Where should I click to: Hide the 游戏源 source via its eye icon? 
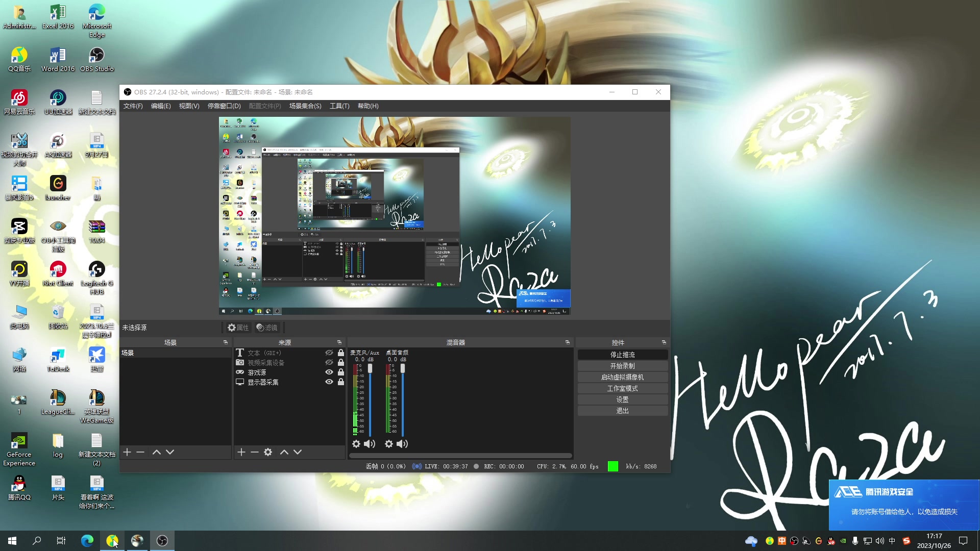329,372
